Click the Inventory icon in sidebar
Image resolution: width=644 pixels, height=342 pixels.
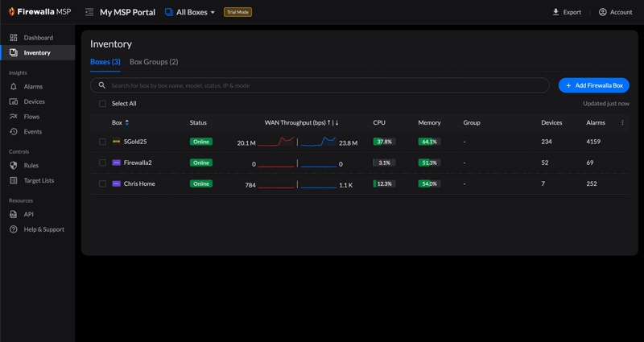coord(14,52)
